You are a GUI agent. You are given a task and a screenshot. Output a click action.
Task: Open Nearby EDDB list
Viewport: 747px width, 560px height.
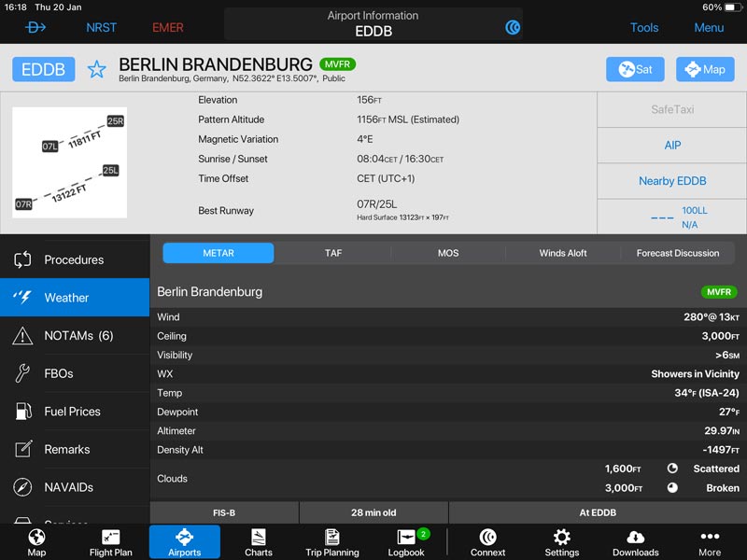click(672, 181)
